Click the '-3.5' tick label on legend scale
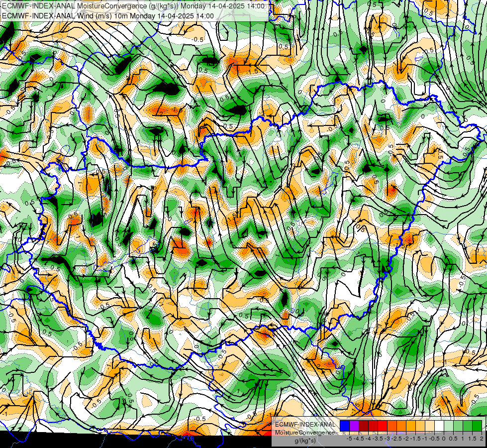This screenshot has height=448, width=487. (x=378, y=439)
